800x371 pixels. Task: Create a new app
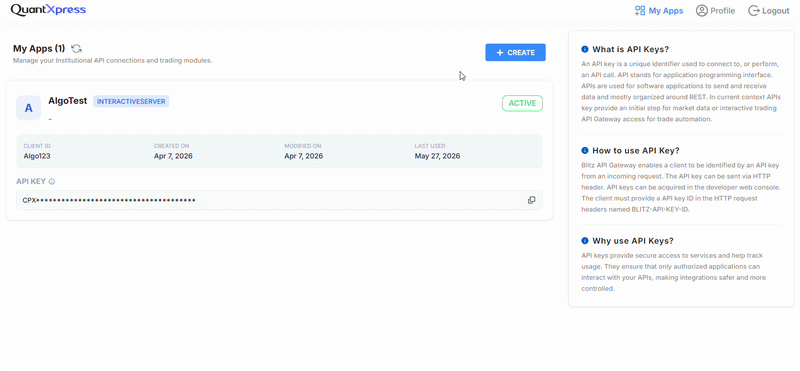(515, 53)
